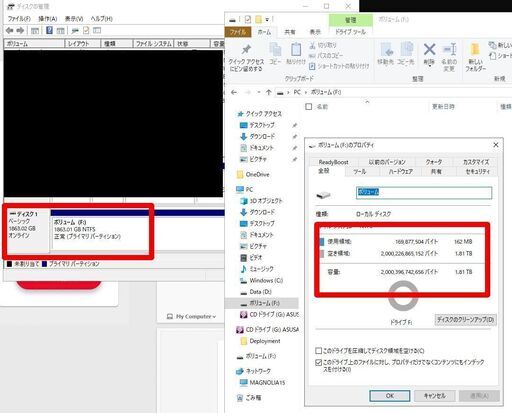Click the Move To (移動先) ribbon icon

click(x=386, y=50)
